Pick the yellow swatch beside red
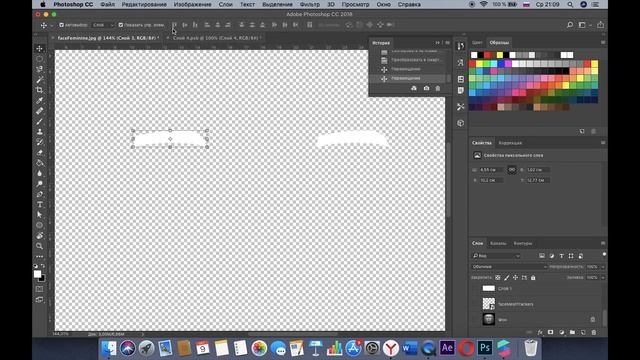Viewport: 640px width, 360px height. click(x=480, y=64)
